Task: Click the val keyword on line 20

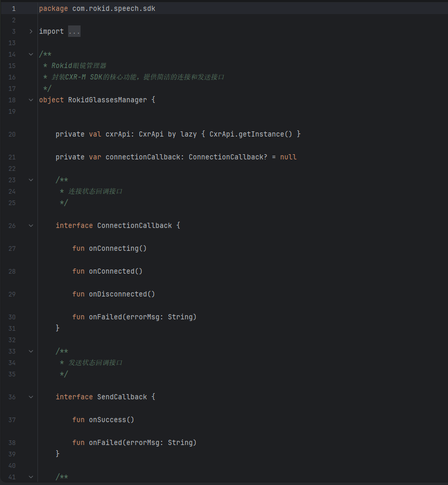Action: point(95,134)
